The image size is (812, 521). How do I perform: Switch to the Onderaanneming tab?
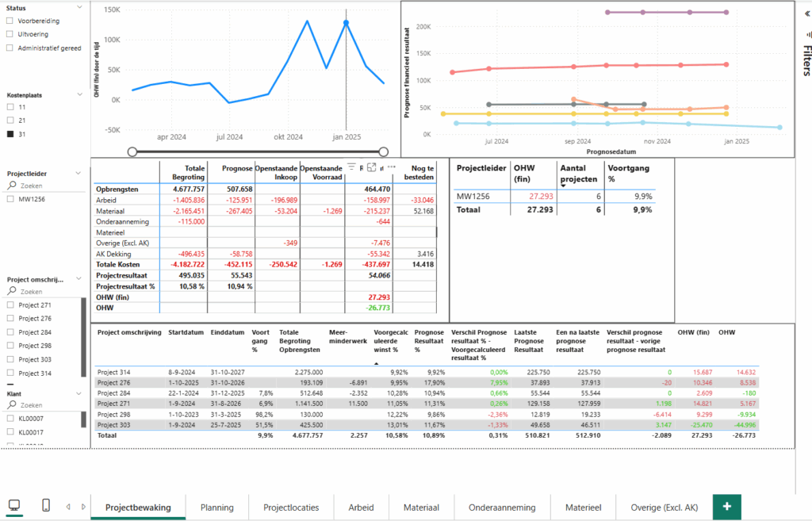[502, 508]
